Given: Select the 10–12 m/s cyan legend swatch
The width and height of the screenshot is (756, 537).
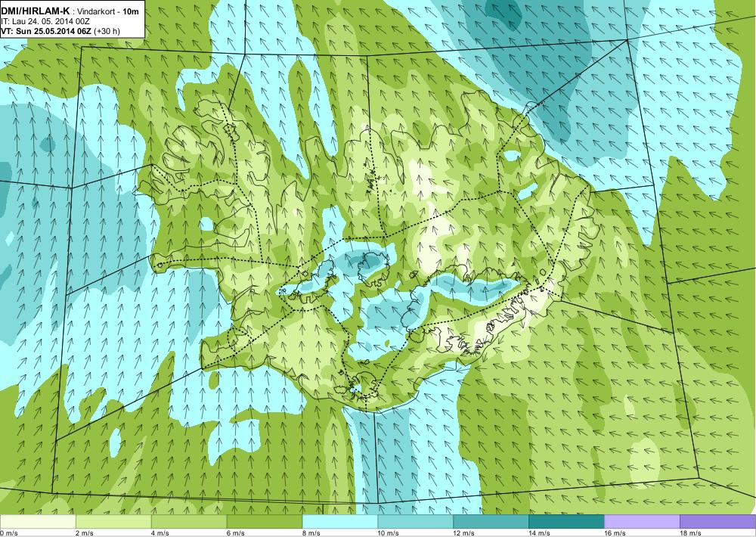Looking at the screenshot, I should pyautogui.click(x=416, y=522).
